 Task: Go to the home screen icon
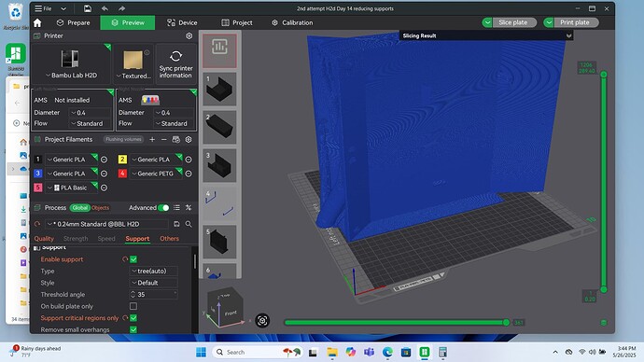[x=37, y=22]
